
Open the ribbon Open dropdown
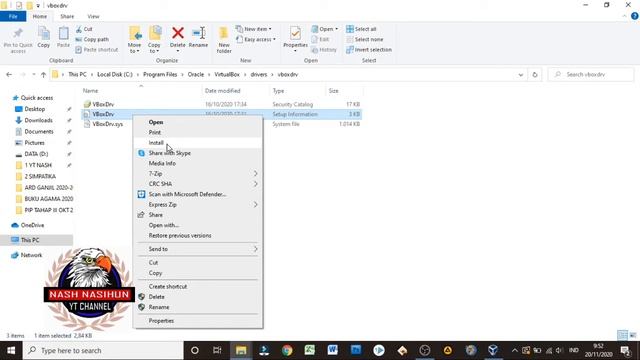click(x=324, y=29)
